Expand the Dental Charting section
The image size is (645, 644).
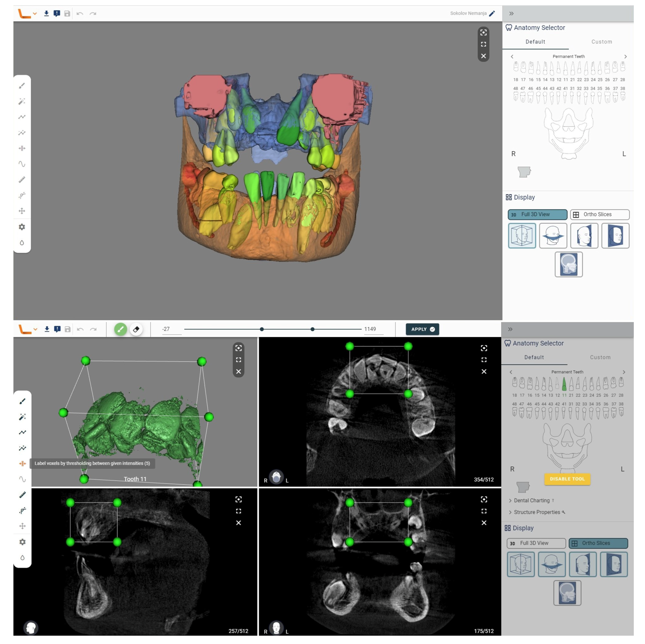pyautogui.click(x=532, y=500)
